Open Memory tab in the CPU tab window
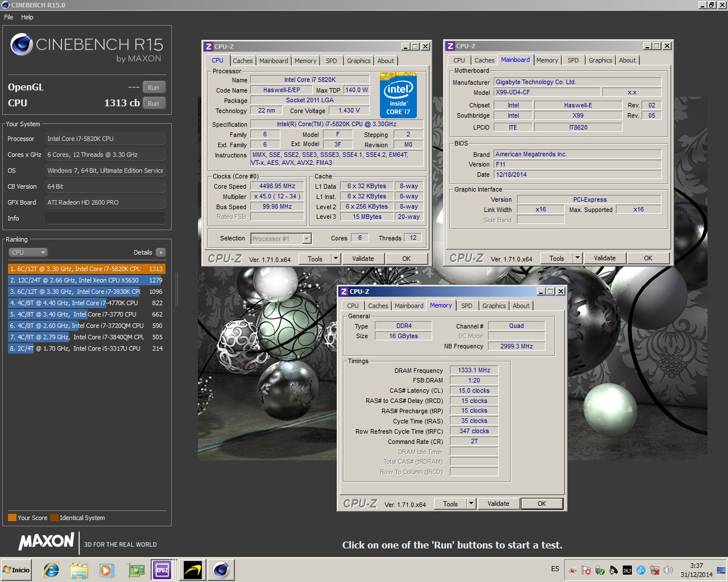 pos(305,61)
